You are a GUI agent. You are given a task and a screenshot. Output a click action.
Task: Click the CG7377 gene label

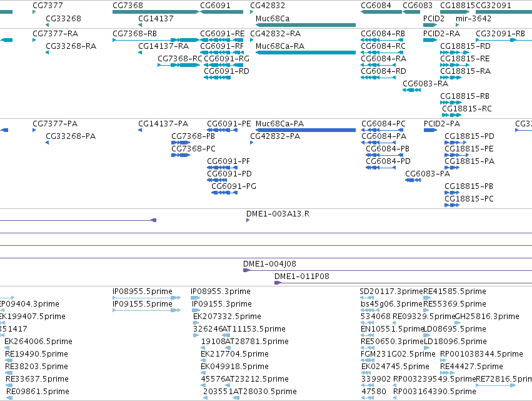(48, 6)
